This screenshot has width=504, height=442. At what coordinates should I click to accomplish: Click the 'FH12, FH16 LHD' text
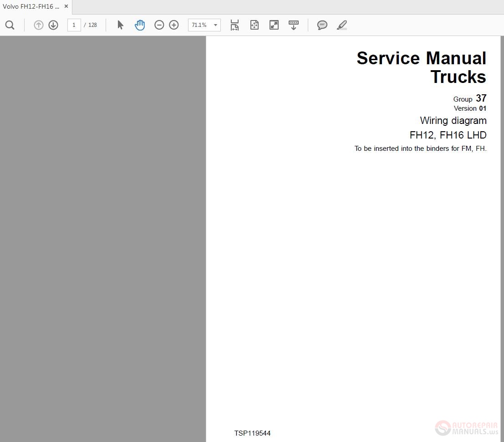coord(448,135)
